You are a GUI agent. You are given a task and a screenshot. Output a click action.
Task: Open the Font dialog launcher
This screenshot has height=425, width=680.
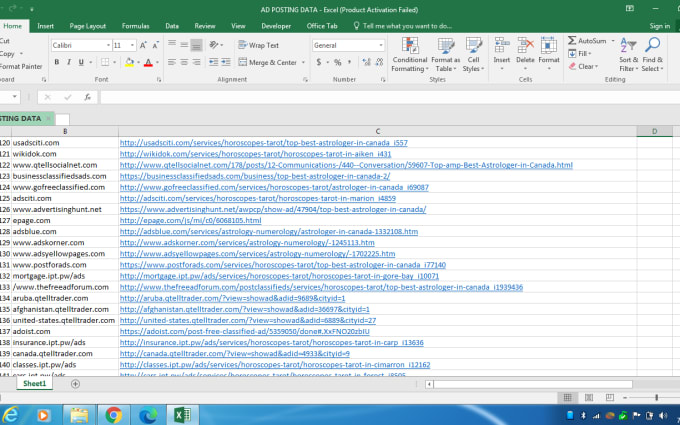pyautogui.click(x=159, y=80)
